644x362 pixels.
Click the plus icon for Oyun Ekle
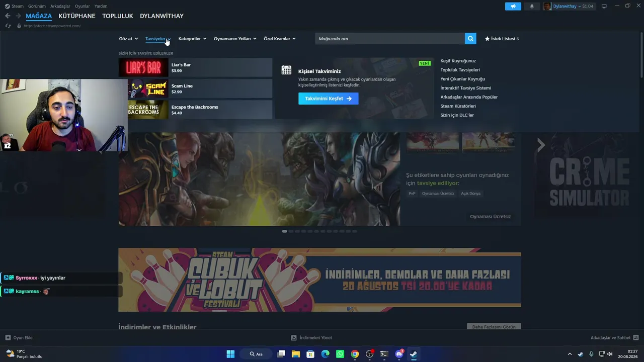pos(8,338)
